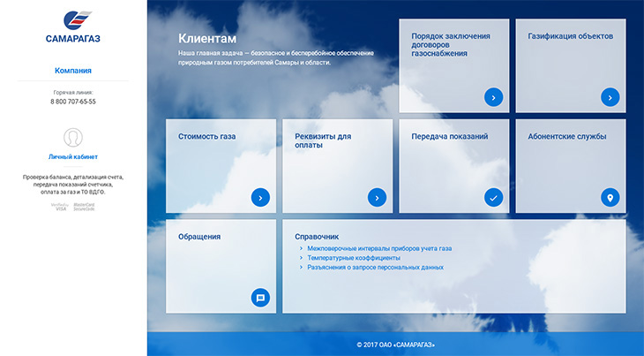The image size is (644, 356).
Task: Click the hotline number 8 800 707-65-55
Action: coord(73,102)
